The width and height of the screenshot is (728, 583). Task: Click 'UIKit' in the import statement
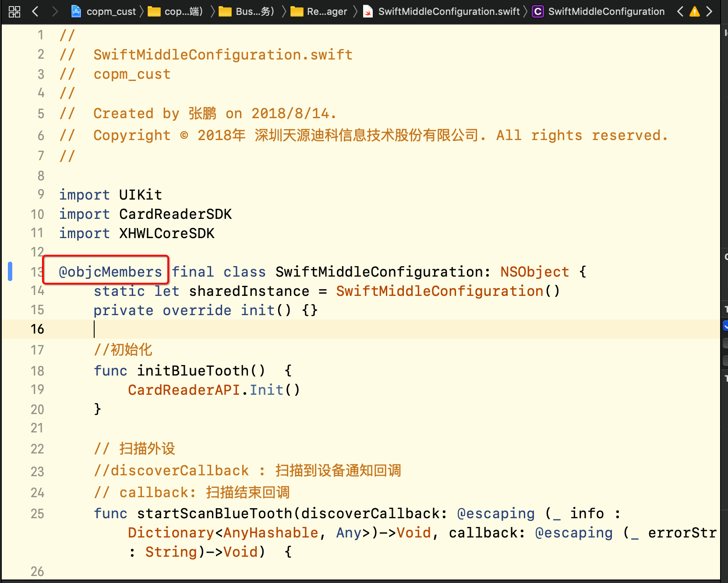pos(141,194)
